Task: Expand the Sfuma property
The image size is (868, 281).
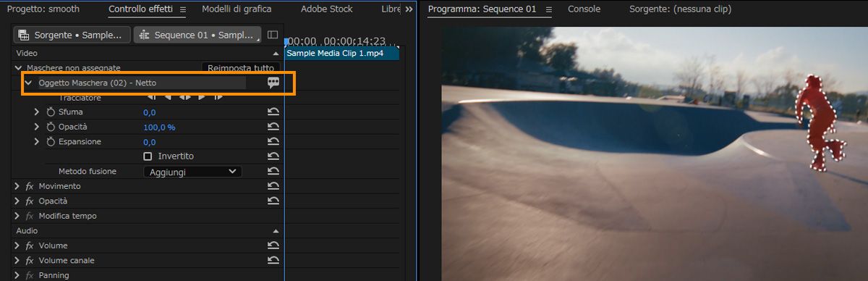Action: 37,112
